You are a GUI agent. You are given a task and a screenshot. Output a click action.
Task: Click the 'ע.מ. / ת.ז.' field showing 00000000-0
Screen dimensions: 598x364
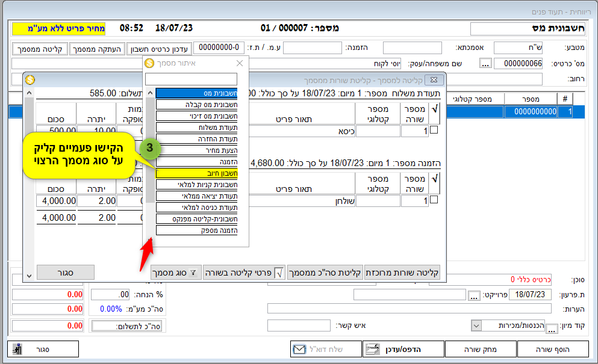click(219, 48)
